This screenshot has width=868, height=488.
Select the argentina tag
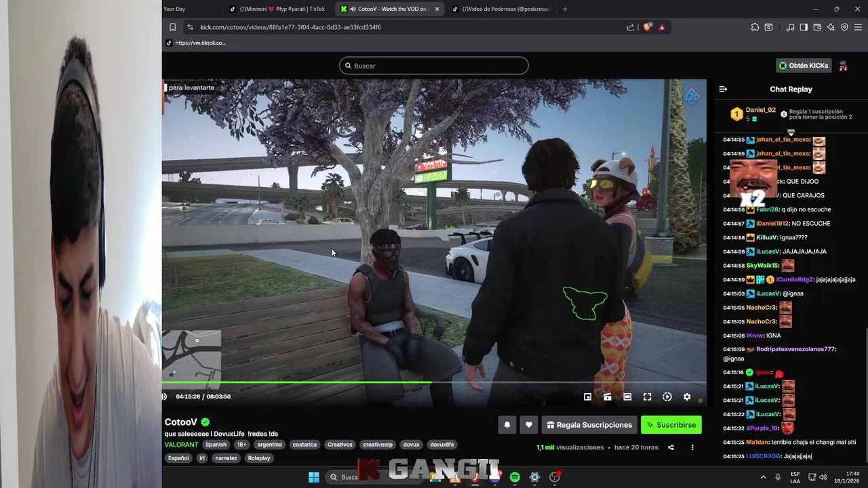point(269,445)
